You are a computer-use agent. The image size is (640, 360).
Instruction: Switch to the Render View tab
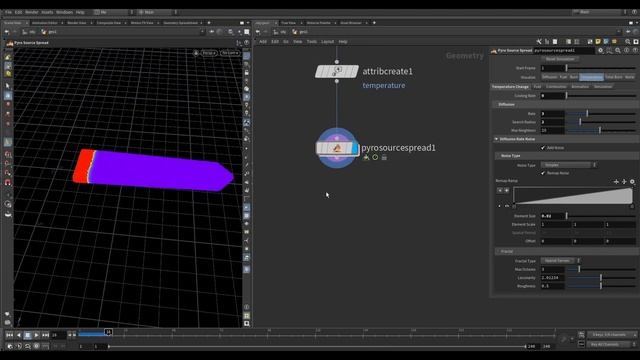(x=77, y=23)
